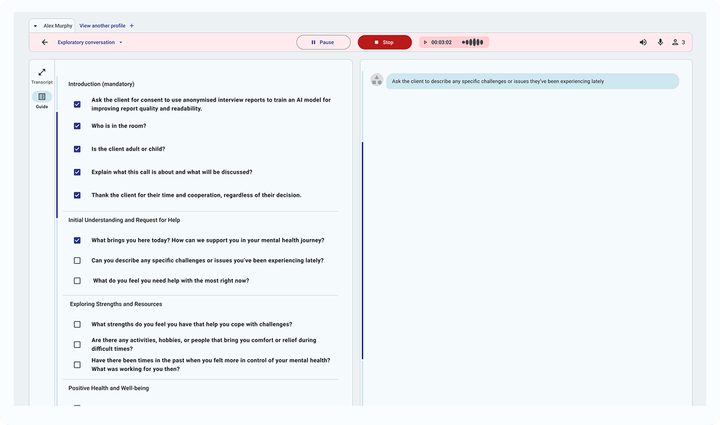Open the Alex Murphy profile dropdown arrow
Image resolution: width=720 pixels, height=425 pixels.
click(x=36, y=25)
